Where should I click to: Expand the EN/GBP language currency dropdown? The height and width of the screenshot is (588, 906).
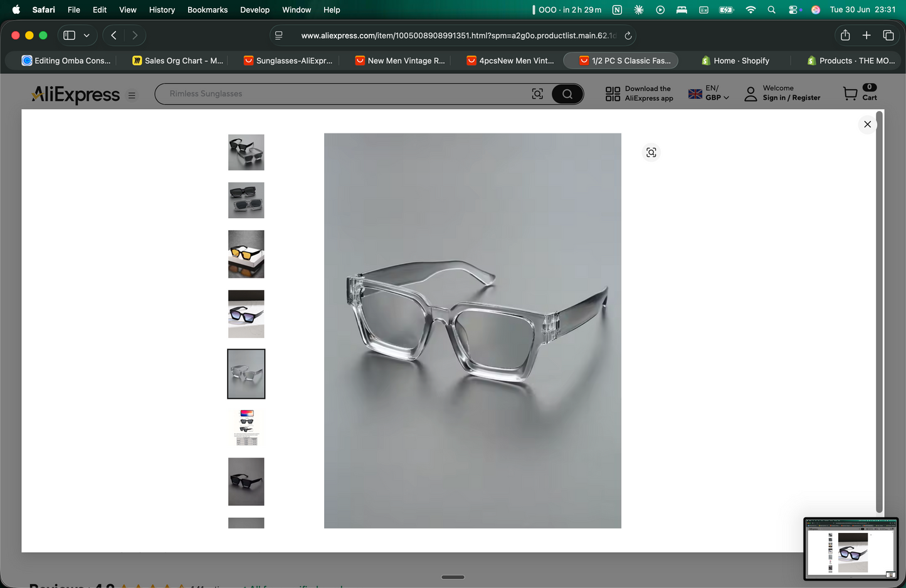click(709, 93)
